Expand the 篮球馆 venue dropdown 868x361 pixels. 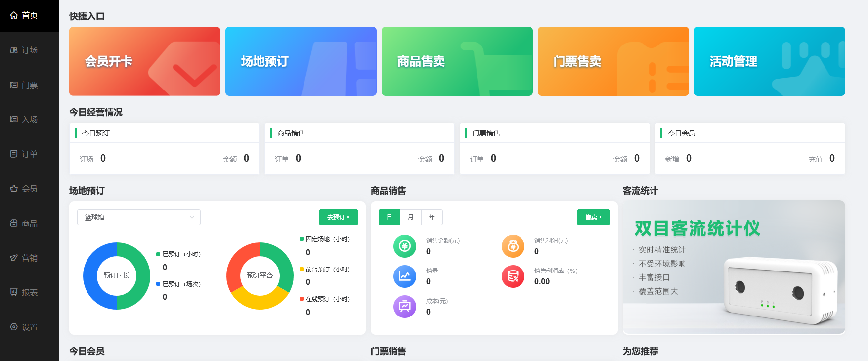[139, 217]
